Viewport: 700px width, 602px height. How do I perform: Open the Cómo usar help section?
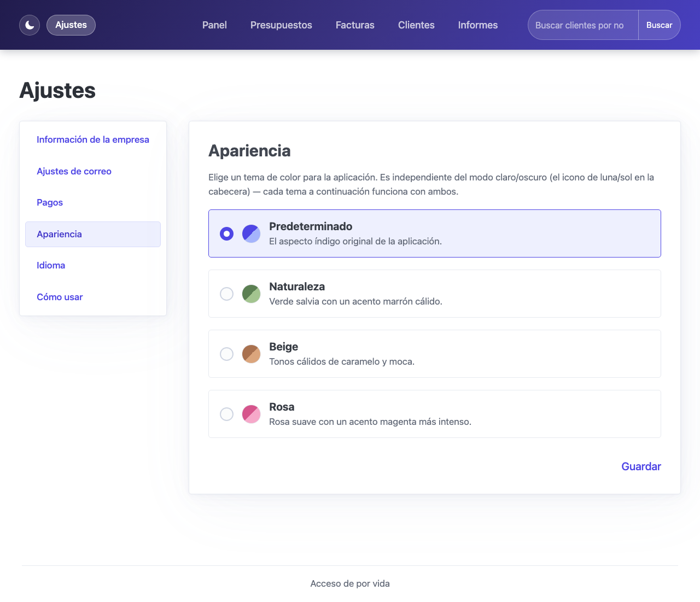pos(93,297)
